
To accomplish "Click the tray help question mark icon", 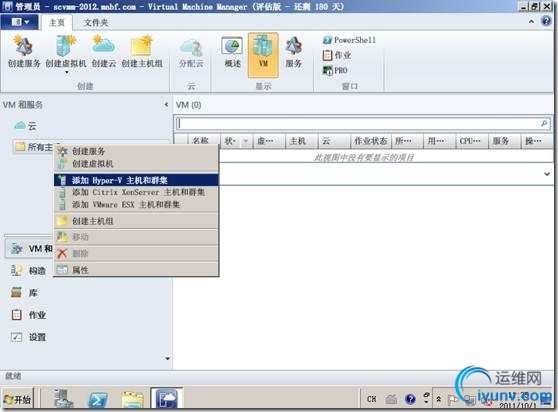I will pos(410,399).
